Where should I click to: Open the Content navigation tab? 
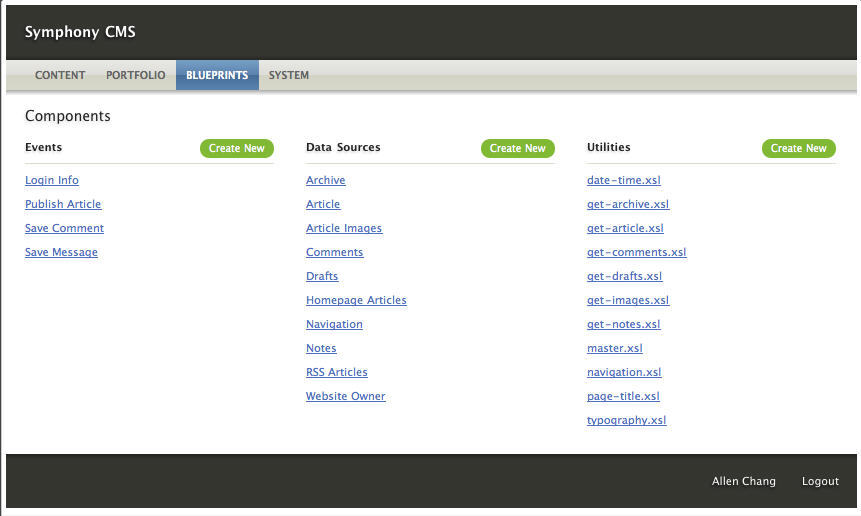[x=60, y=75]
